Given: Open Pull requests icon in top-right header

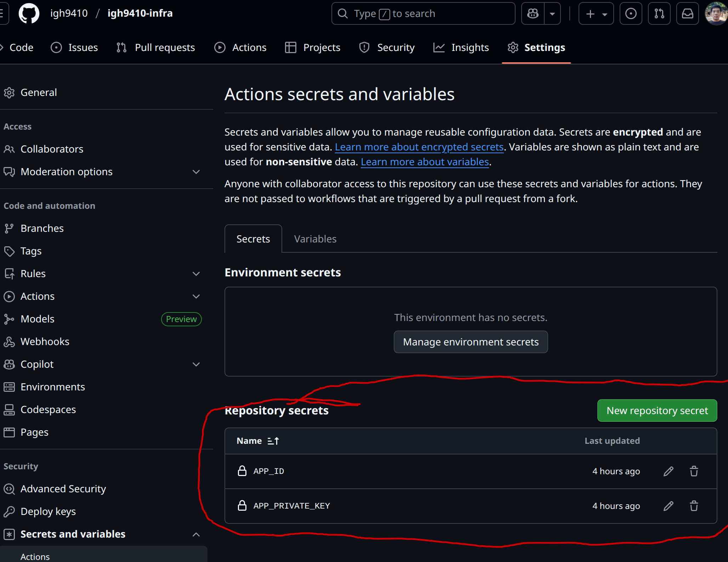Looking at the screenshot, I should [x=659, y=13].
